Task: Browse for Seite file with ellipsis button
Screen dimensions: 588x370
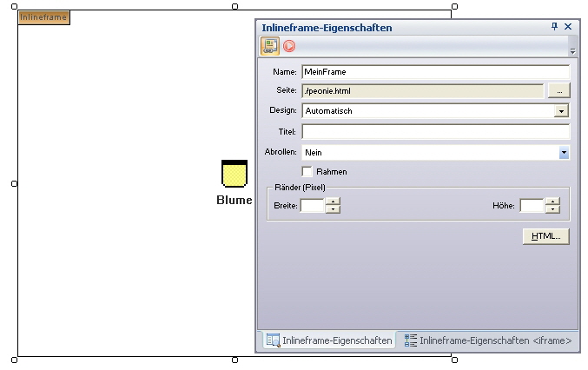Action: 558,90
